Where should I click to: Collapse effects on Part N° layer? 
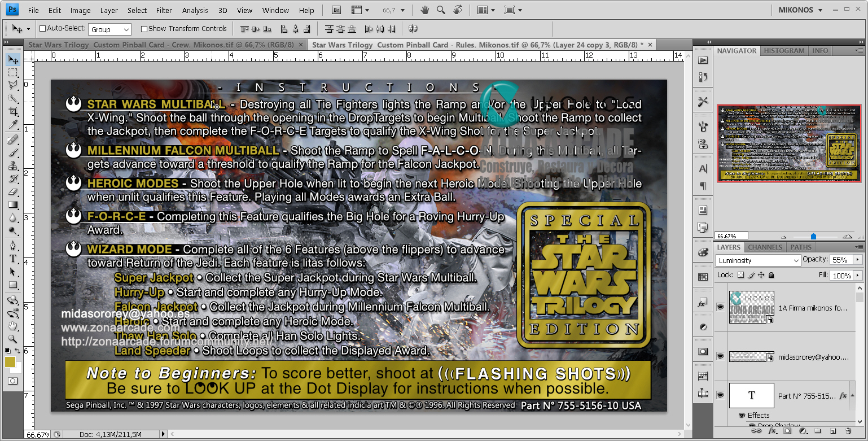[852, 396]
